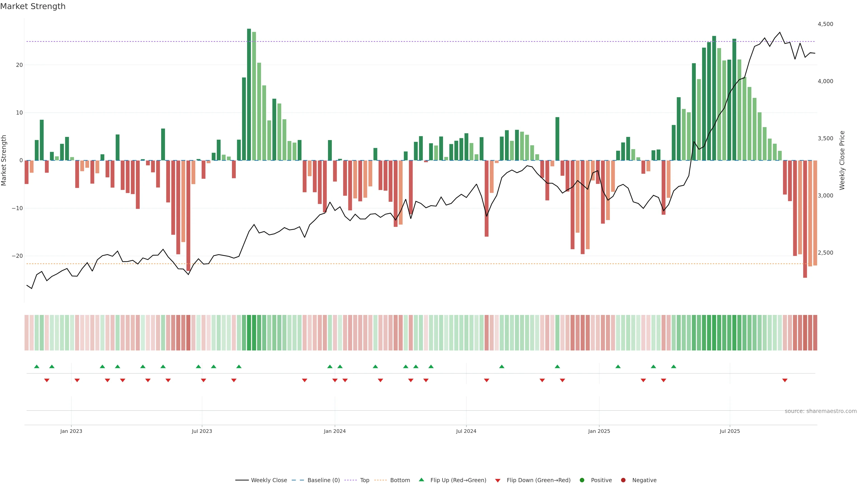Click the leftmost green flip-up triangle marker
868x488 pixels.
coord(37,366)
